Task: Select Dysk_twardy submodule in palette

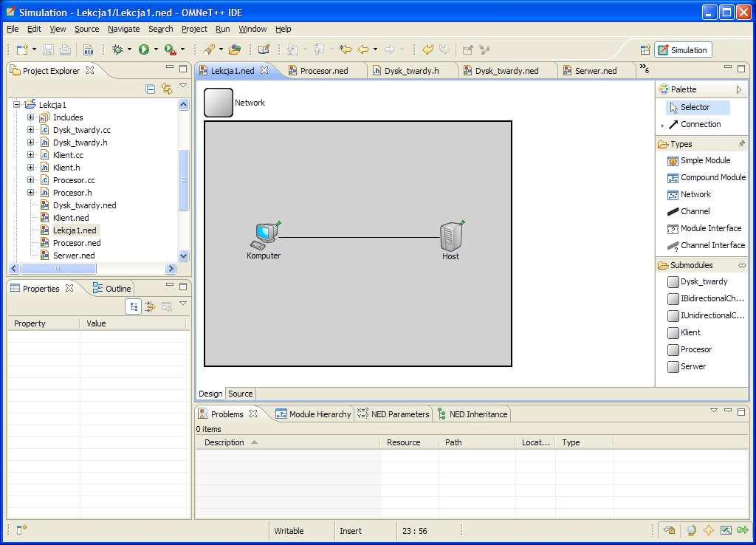Action: coord(698,281)
